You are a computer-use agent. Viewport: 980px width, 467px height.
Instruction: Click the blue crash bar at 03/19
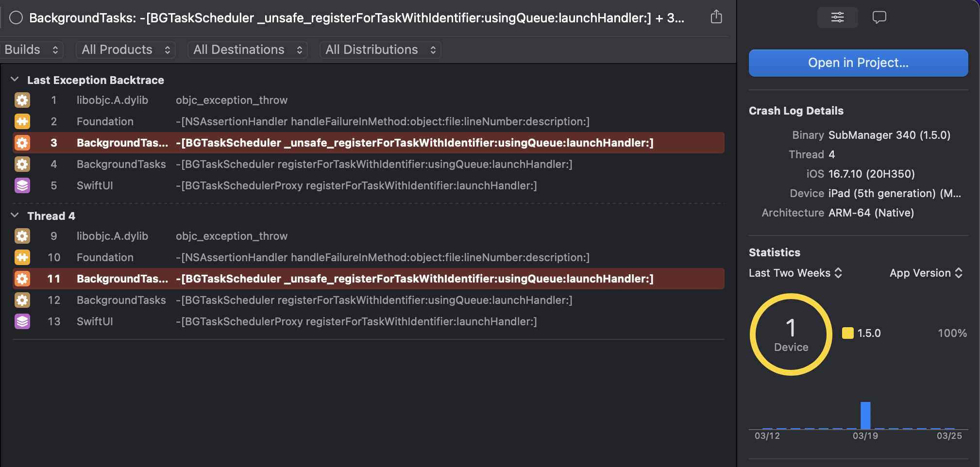(865, 416)
